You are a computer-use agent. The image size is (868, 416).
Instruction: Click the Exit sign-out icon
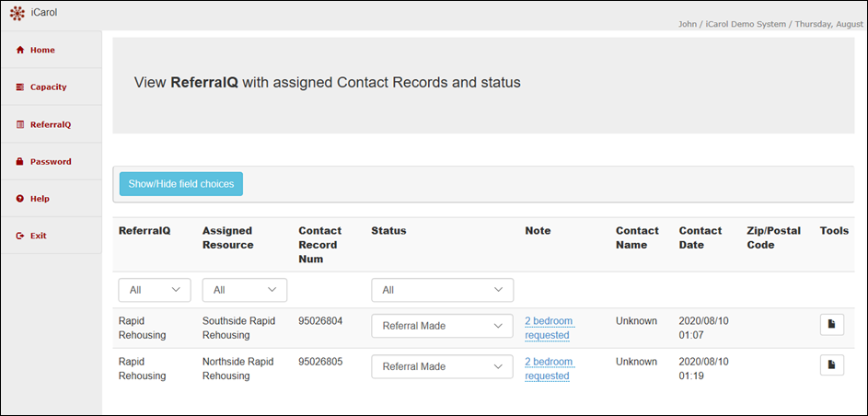click(20, 236)
